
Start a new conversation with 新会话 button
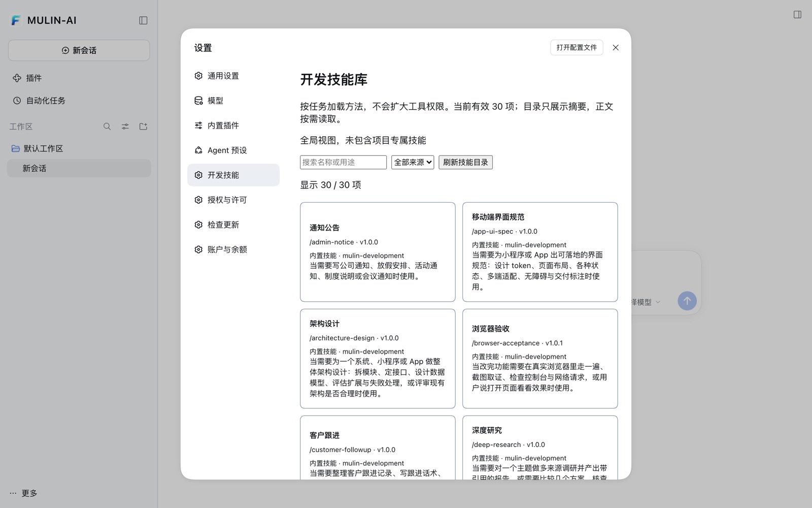pos(79,50)
